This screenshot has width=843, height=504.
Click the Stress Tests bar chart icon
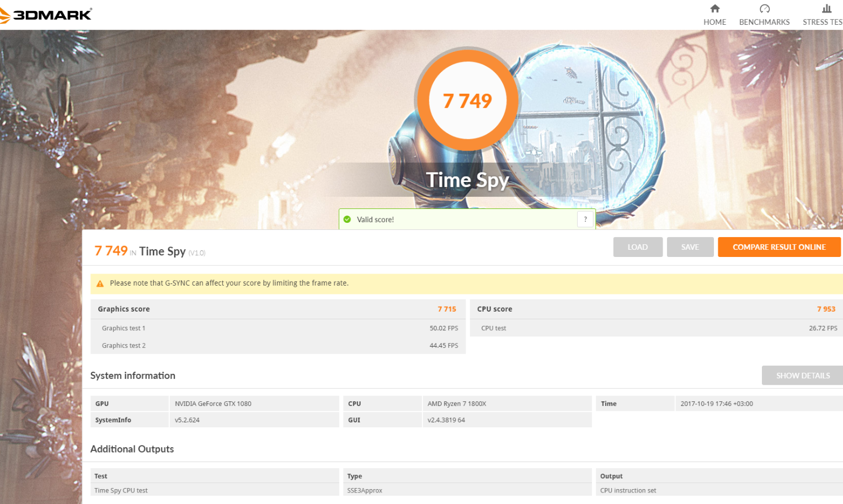[826, 8]
